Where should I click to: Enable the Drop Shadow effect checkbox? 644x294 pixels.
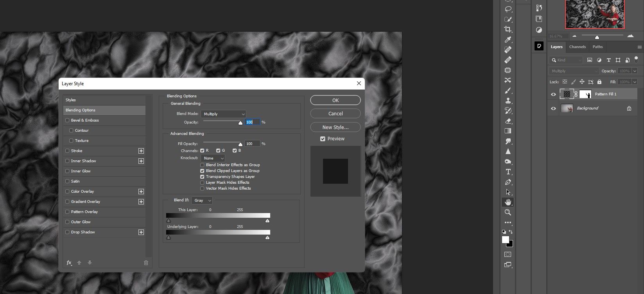pos(68,232)
